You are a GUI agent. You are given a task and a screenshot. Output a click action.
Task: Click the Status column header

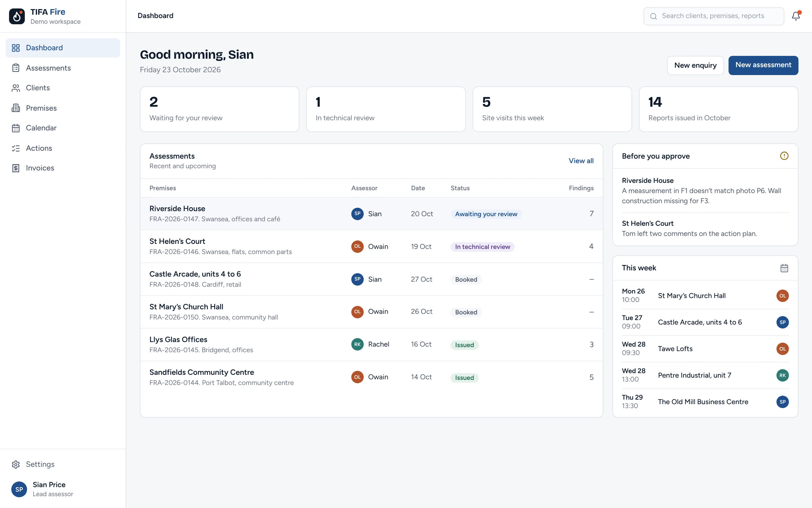click(460, 188)
